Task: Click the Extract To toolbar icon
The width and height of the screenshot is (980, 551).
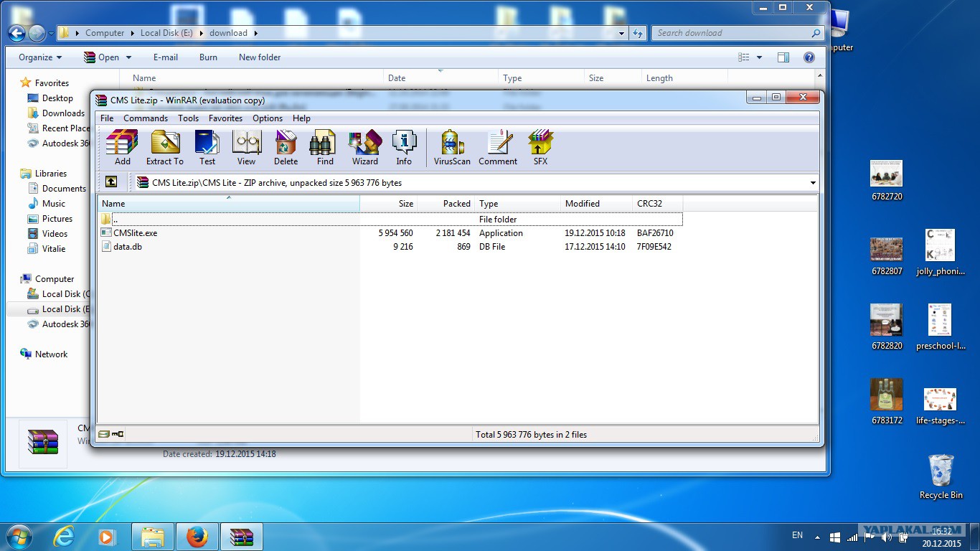Action: (165, 148)
